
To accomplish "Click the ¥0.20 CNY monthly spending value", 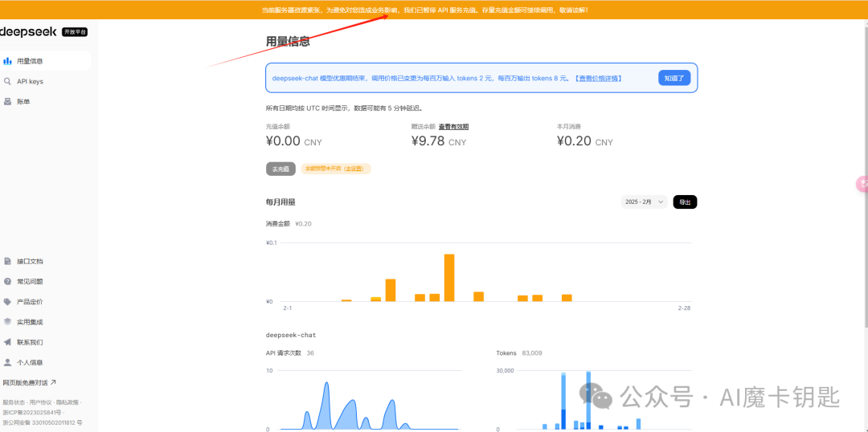I will click(x=585, y=141).
